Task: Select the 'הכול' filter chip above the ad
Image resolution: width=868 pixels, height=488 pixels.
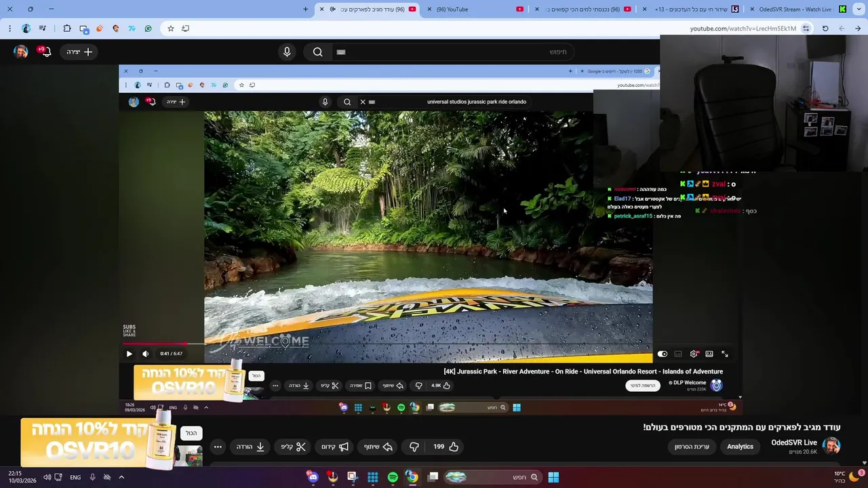Action: pos(191,433)
